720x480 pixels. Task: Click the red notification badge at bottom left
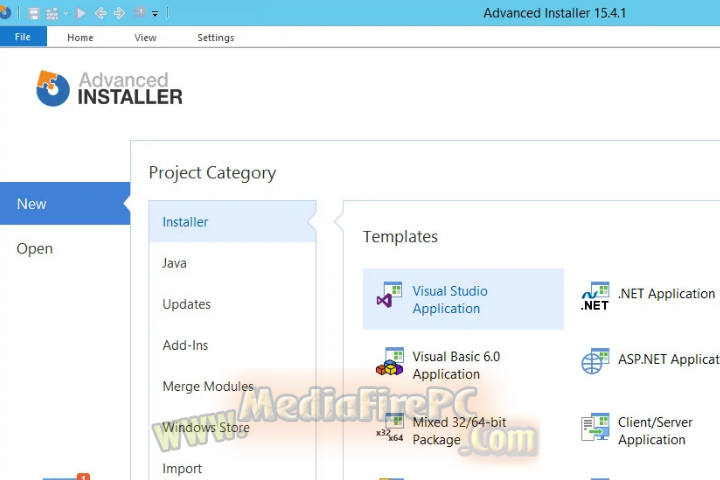[x=84, y=477]
